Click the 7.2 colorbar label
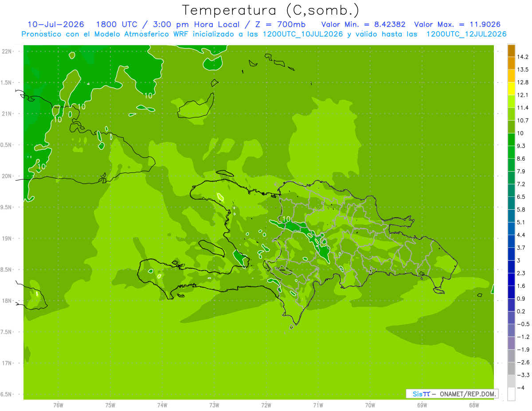Screen dimensions: 532x411 (521, 184)
